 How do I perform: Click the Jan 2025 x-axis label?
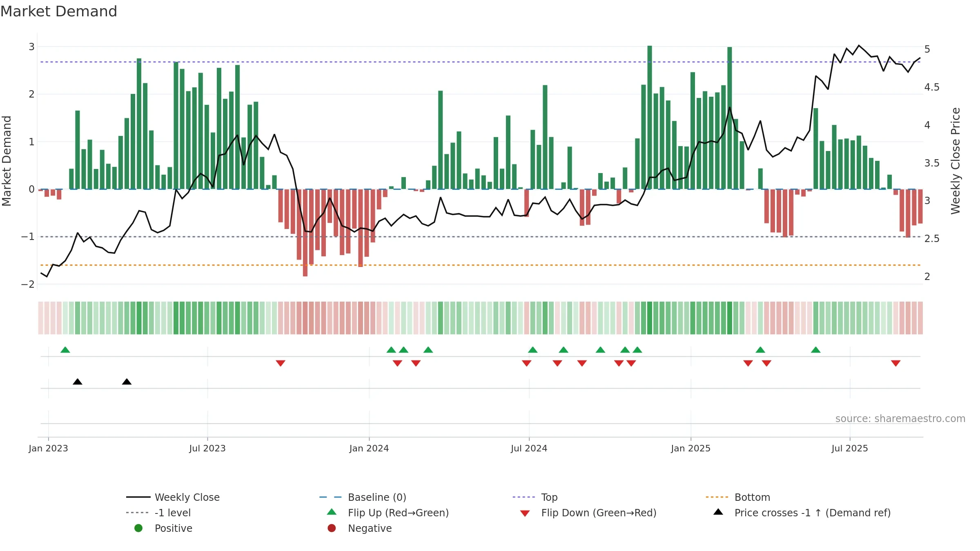click(691, 448)
